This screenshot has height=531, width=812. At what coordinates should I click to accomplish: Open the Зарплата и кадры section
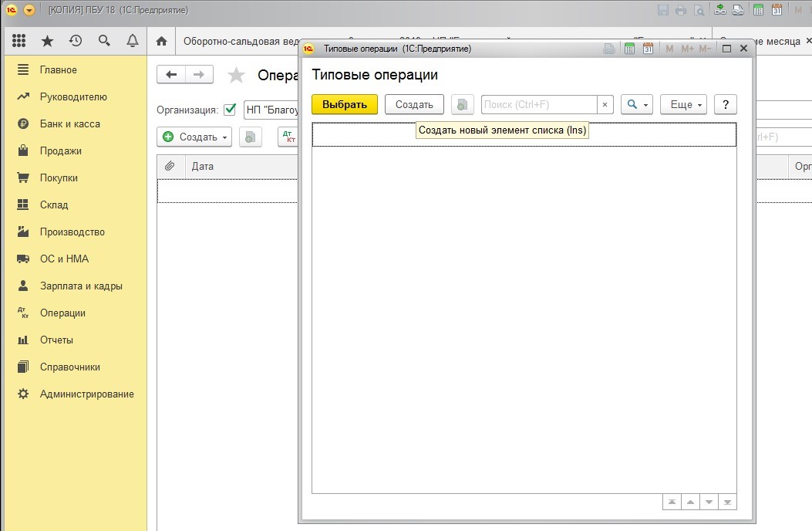tap(81, 286)
